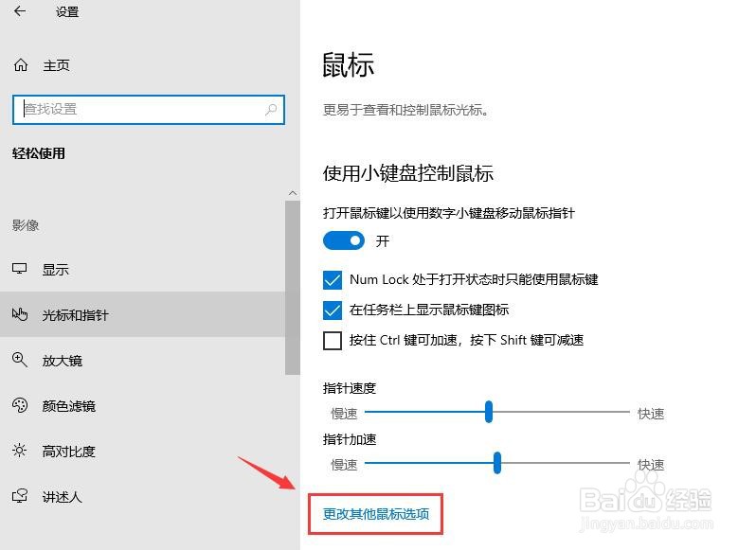The width and height of the screenshot is (756, 550).
Task: Select 讲述人 in the sidebar
Action: (143, 496)
